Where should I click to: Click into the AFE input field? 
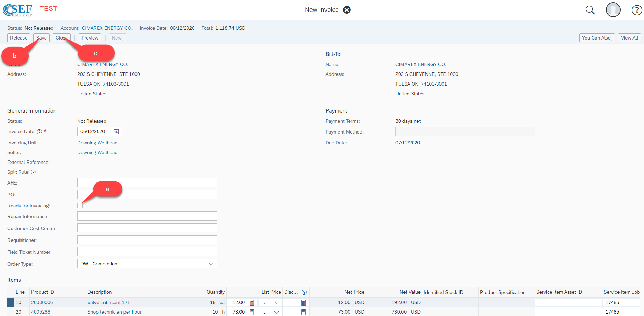[x=147, y=182]
